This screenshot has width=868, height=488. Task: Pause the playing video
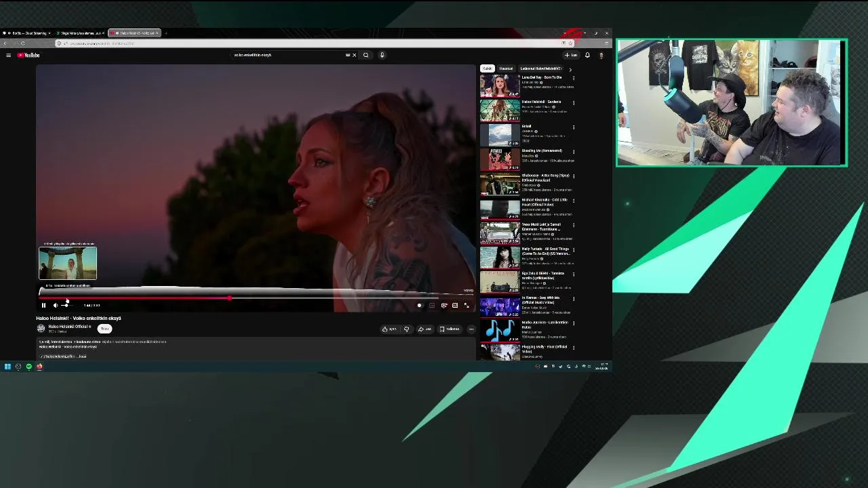(x=43, y=305)
